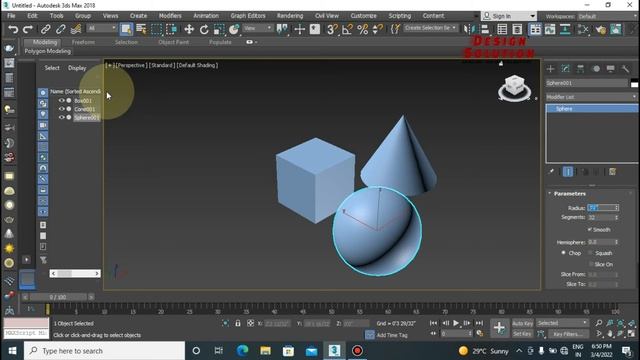Open Select by Name dialog icon
This screenshot has width=640, height=360.
coord(141,29)
